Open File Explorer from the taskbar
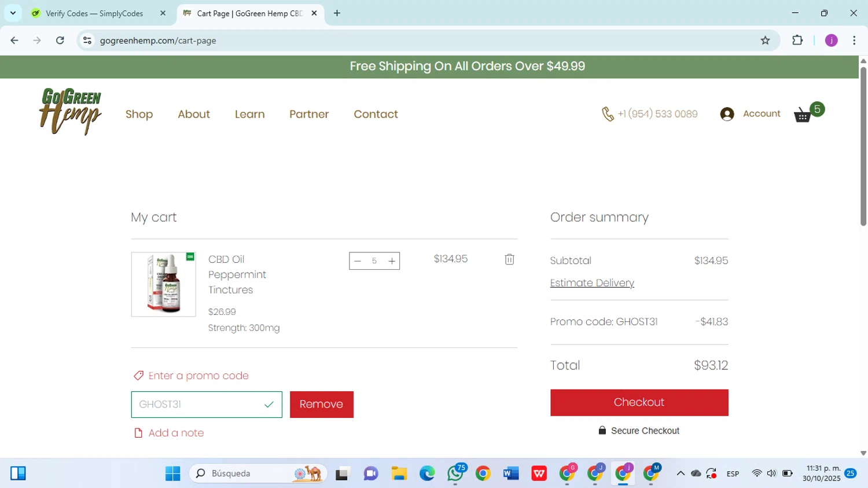Viewport: 868px width, 488px height. pyautogui.click(x=399, y=474)
